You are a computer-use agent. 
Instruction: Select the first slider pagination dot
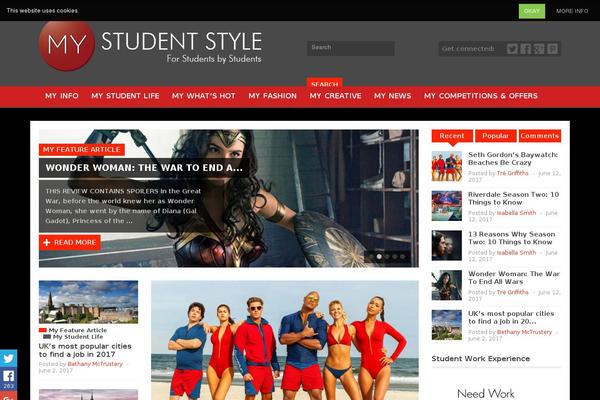click(x=371, y=256)
